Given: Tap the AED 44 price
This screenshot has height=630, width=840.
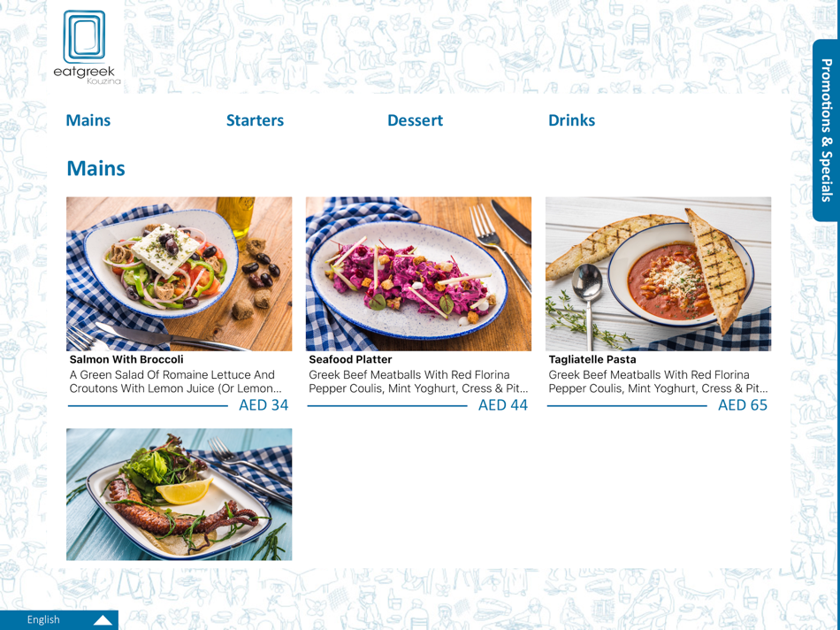Looking at the screenshot, I should click(503, 404).
